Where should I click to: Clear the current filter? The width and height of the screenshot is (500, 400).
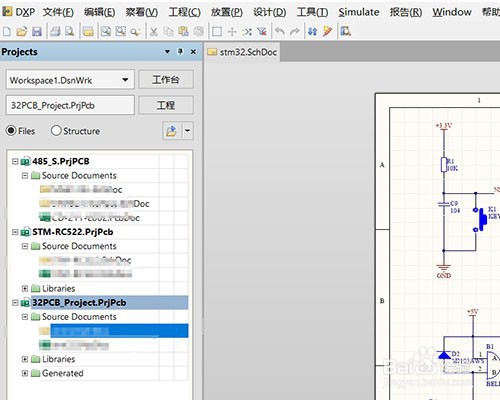coord(262,32)
